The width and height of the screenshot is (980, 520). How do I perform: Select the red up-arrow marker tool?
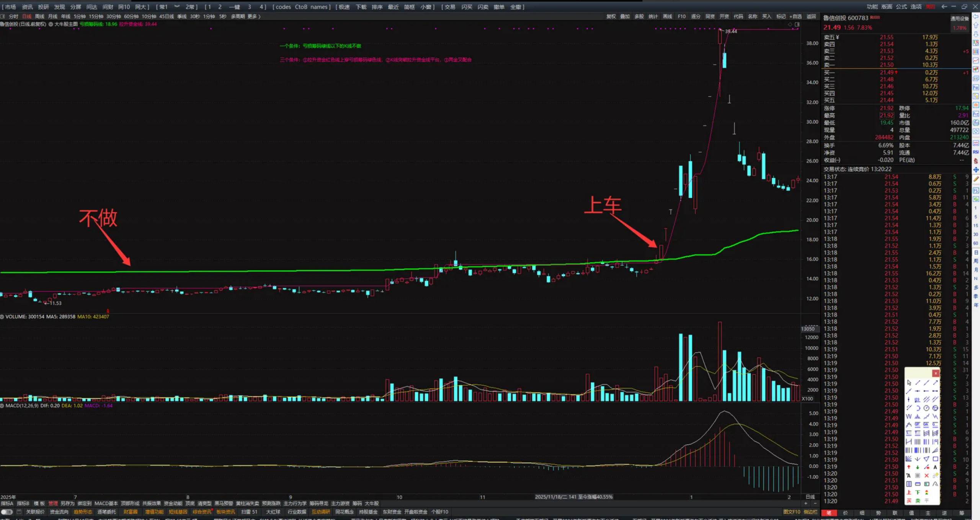click(x=909, y=467)
